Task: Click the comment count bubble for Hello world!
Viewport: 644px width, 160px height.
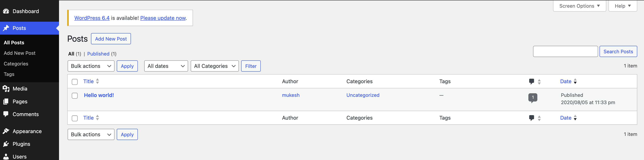Action: point(532,98)
